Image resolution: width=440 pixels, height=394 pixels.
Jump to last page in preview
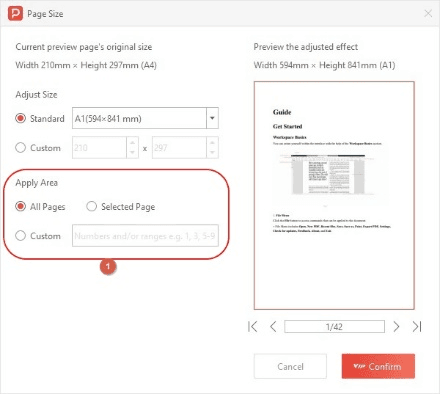(417, 327)
